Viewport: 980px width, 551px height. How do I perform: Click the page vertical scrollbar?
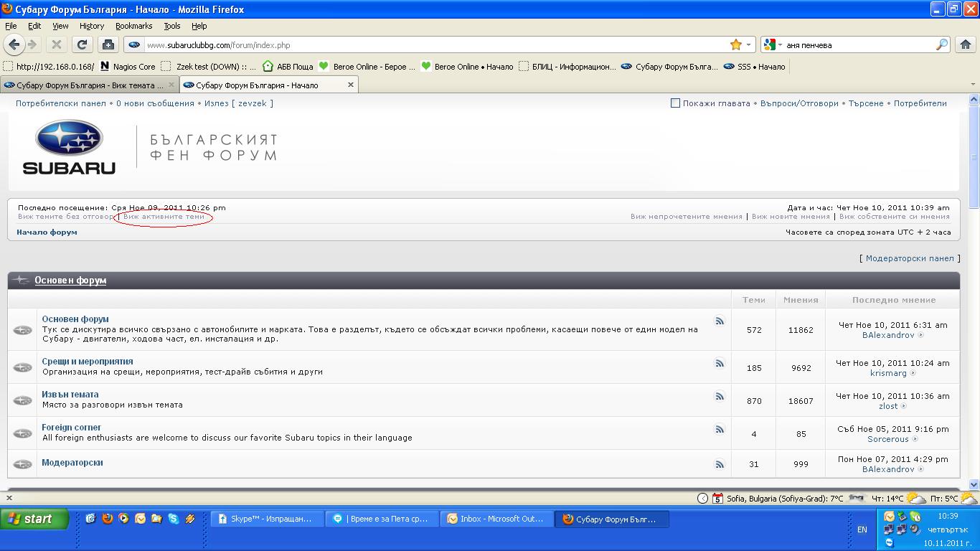click(x=974, y=291)
